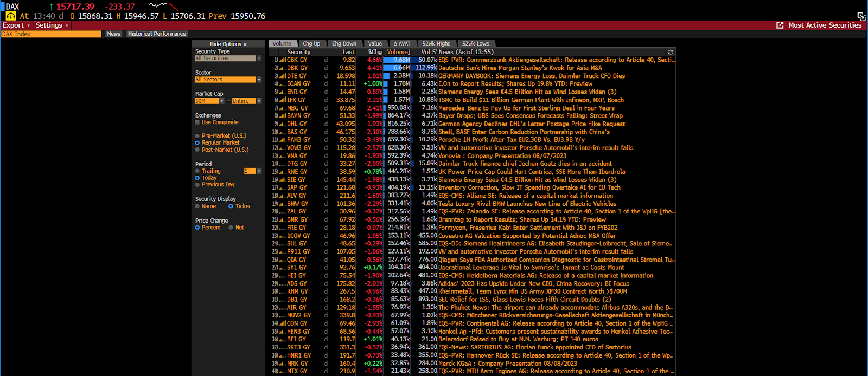
Task: Open the Security Type All Securities dropdown
Action: [x=228, y=58]
